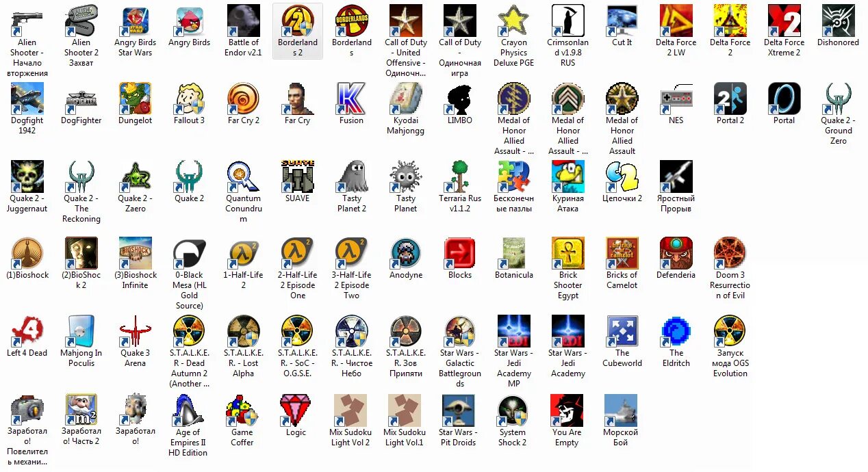Open the 3-Half-Life 2 Episode Two icon
The height and width of the screenshot is (472, 868).
point(352,253)
